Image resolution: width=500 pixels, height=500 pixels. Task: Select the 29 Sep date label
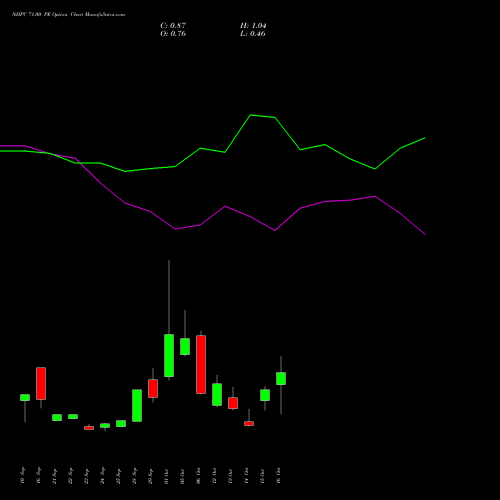[151, 476]
